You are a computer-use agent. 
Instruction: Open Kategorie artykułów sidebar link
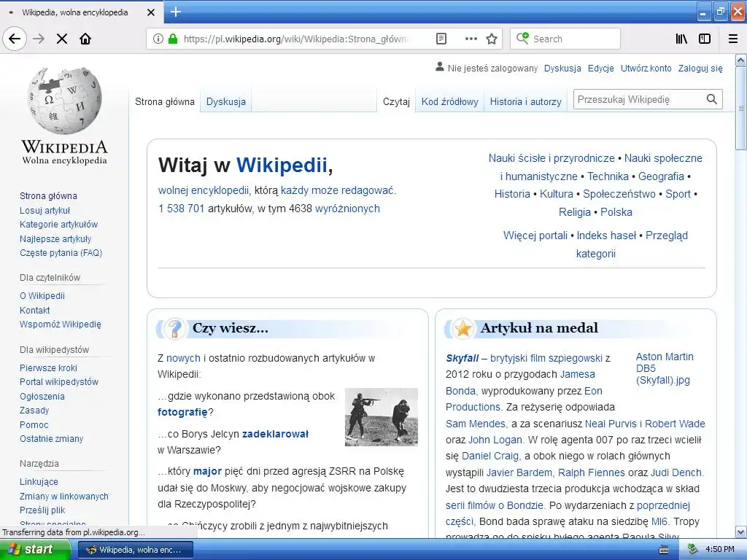click(x=58, y=225)
